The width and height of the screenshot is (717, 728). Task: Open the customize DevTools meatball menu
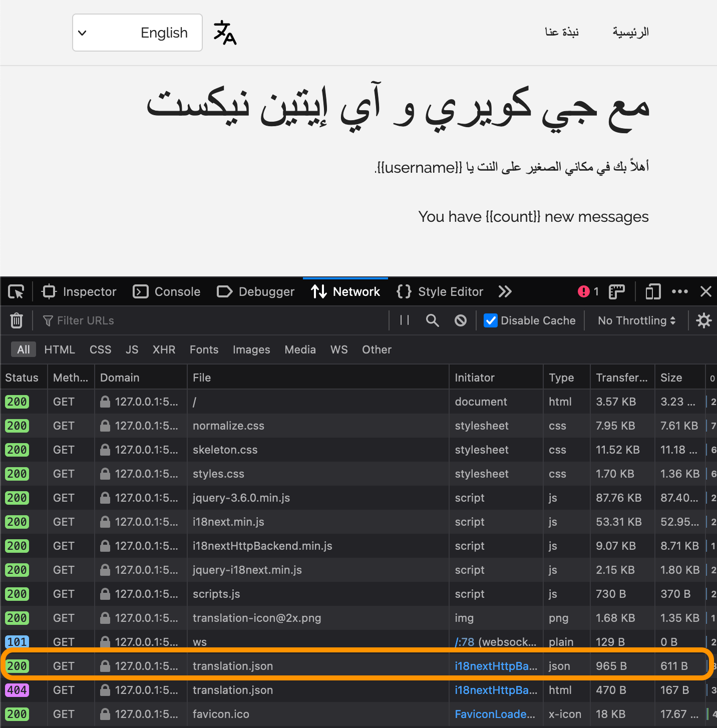[680, 291]
